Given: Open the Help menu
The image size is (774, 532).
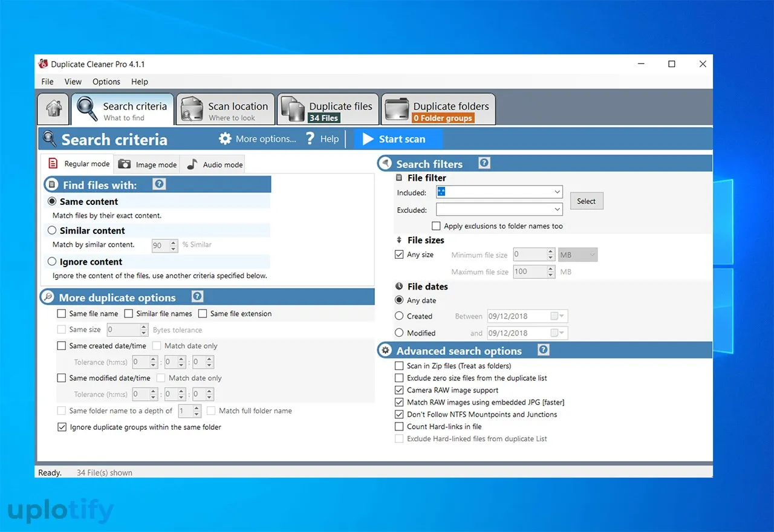Looking at the screenshot, I should (x=140, y=82).
